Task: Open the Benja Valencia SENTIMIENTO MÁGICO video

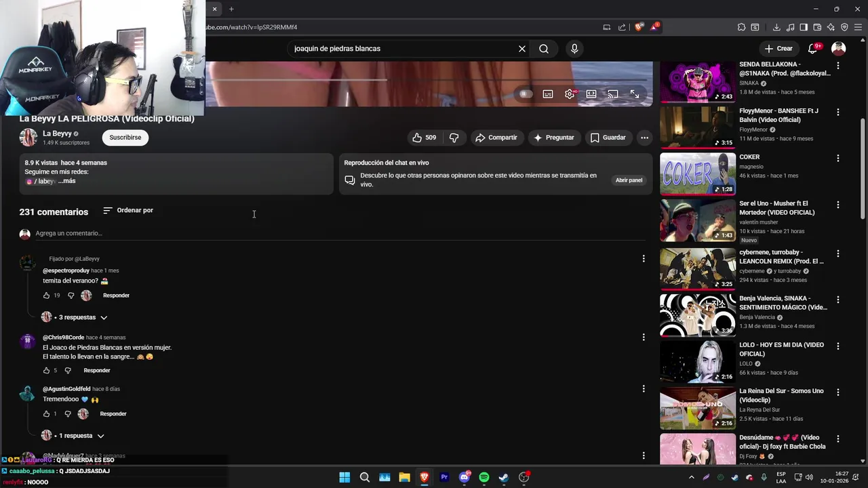Action: (x=698, y=314)
